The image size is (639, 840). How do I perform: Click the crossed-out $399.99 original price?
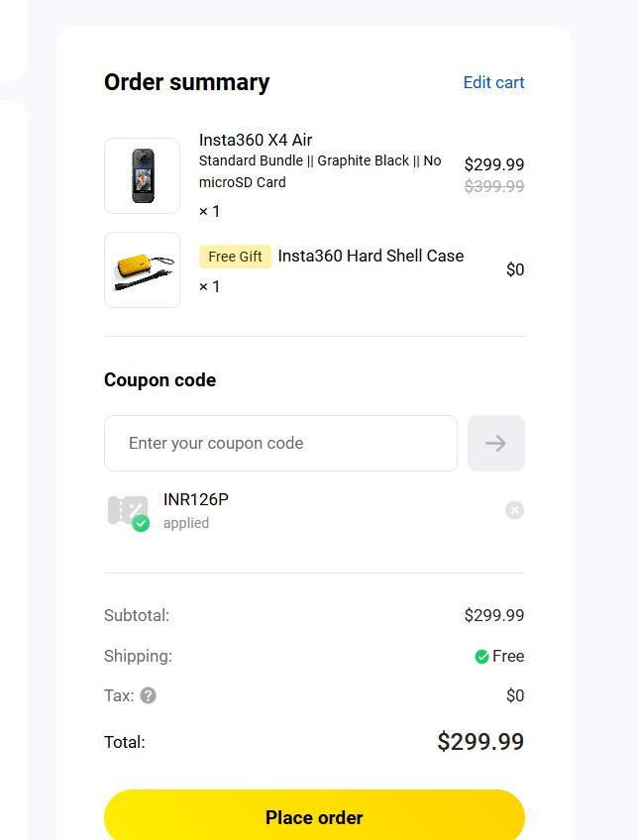click(494, 187)
